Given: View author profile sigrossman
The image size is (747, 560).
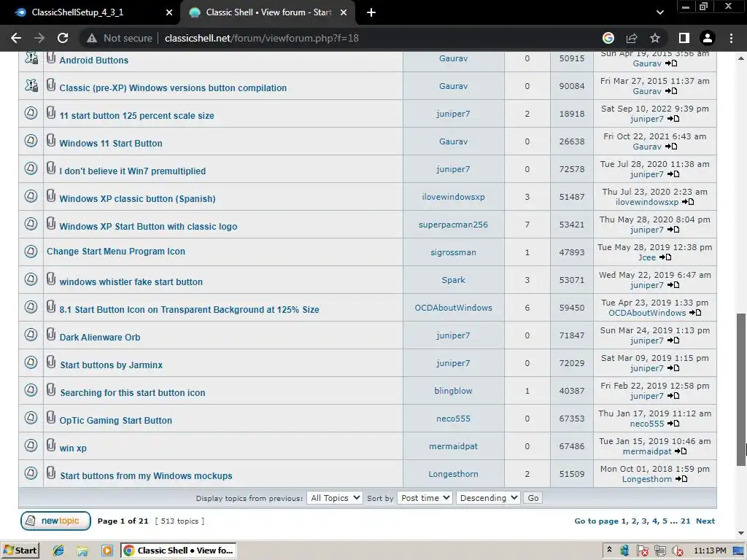Looking at the screenshot, I should (453, 252).
